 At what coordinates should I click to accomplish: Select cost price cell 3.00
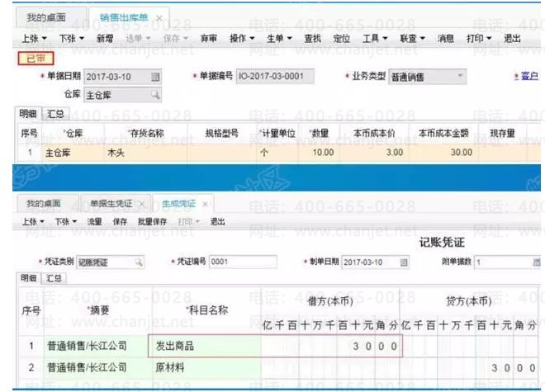(374, 153)
